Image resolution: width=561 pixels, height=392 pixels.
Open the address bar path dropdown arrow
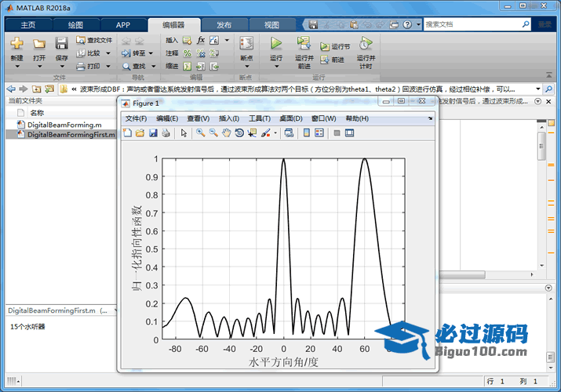[537, 89]
